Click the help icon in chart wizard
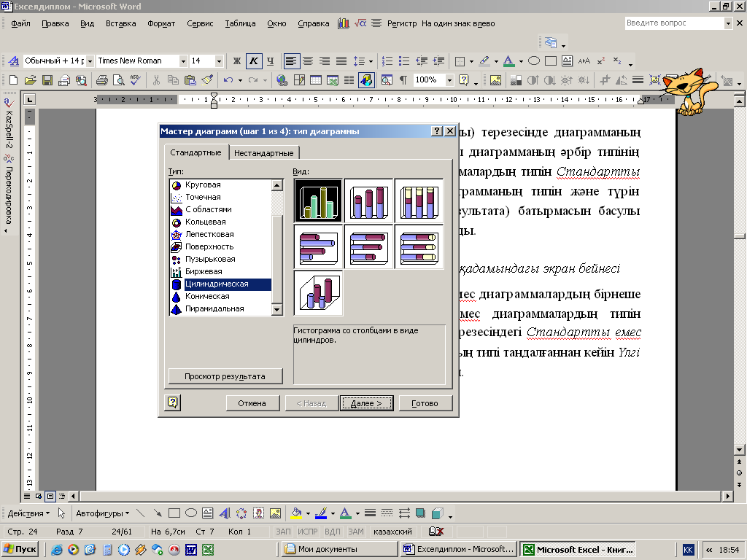This screenshot has width=747, height=560. tap(173, 402)
